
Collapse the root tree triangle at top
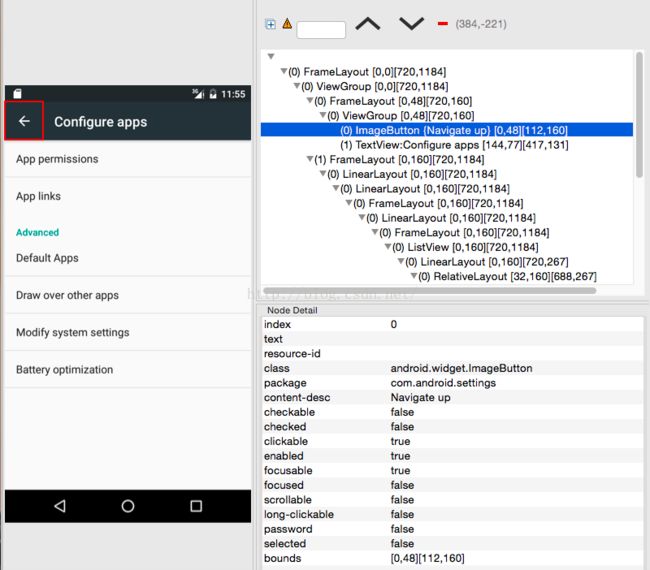pyautogui.click(x=271, y=56)
